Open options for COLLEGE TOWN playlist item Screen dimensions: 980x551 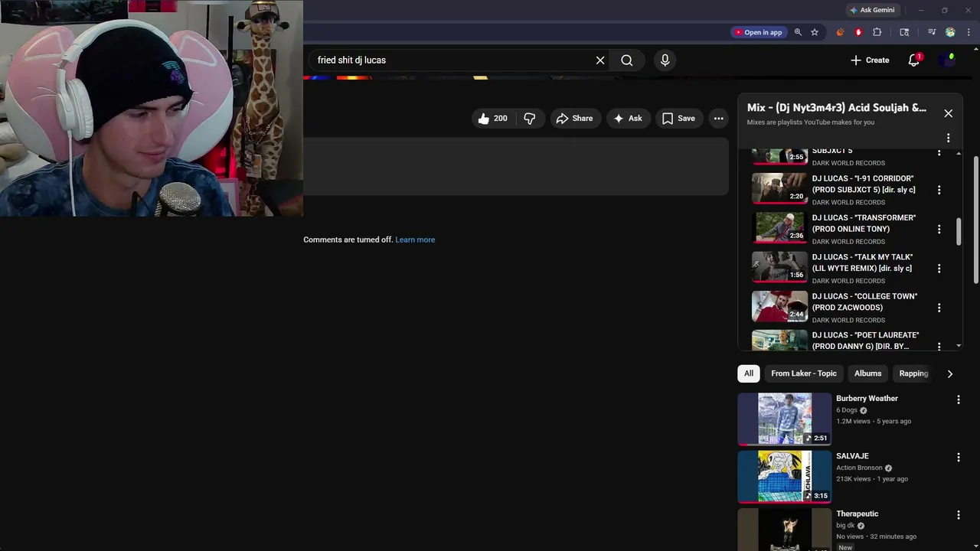(939, 308)
